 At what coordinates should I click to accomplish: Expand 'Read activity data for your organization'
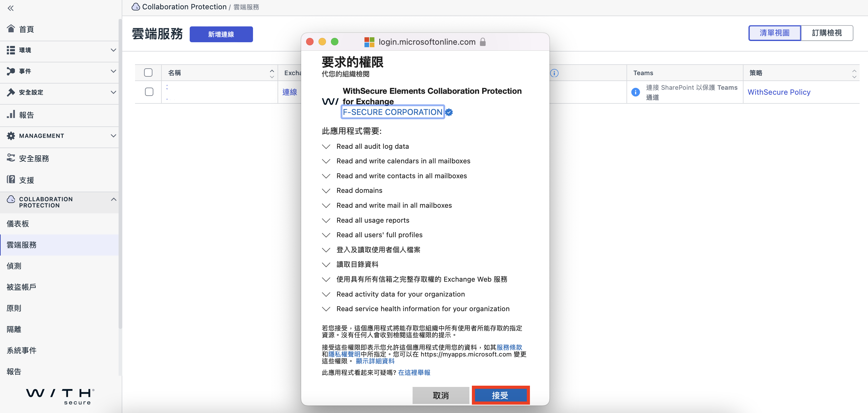coord(326,294)
